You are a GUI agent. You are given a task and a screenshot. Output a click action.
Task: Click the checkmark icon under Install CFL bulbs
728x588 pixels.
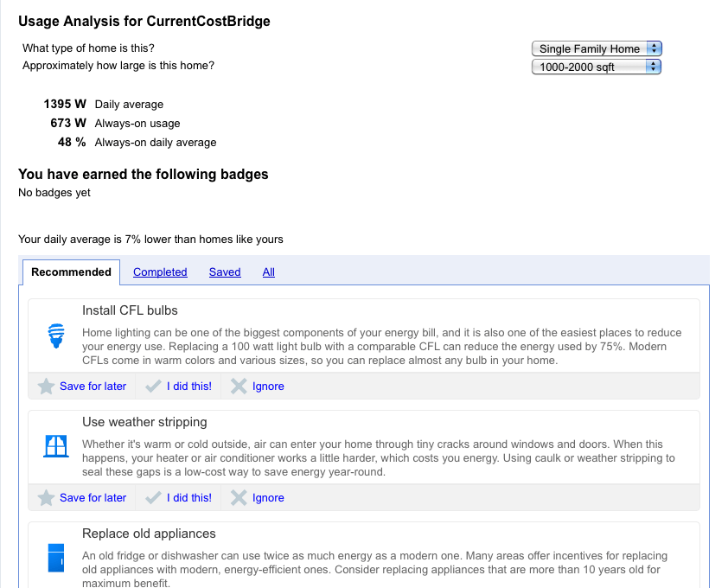pyautogui.click(x=153, y=386)
